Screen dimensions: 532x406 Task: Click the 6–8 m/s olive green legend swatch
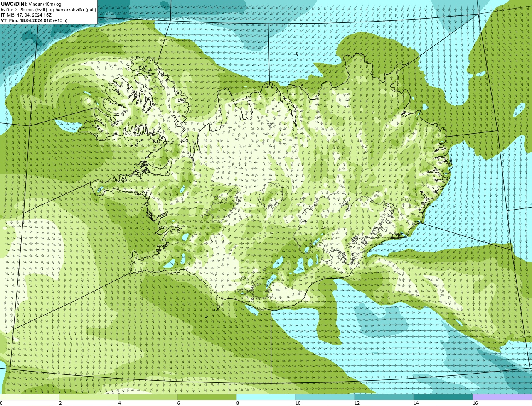point(207,397)
